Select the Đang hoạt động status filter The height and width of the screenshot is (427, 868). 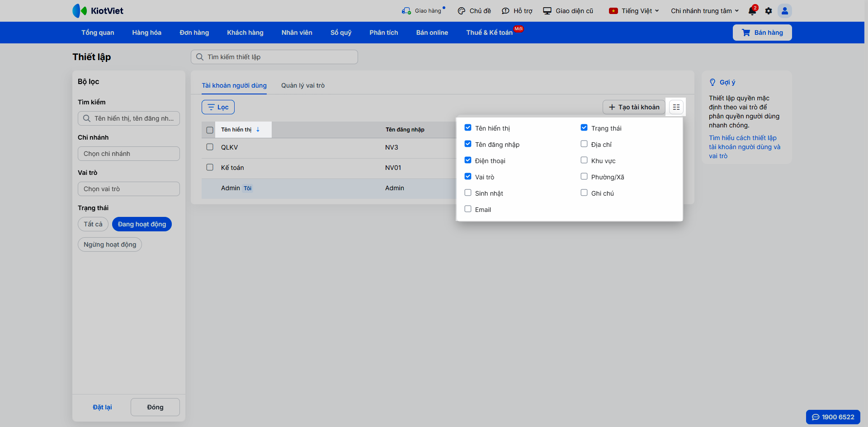click(x=142, y=224)
